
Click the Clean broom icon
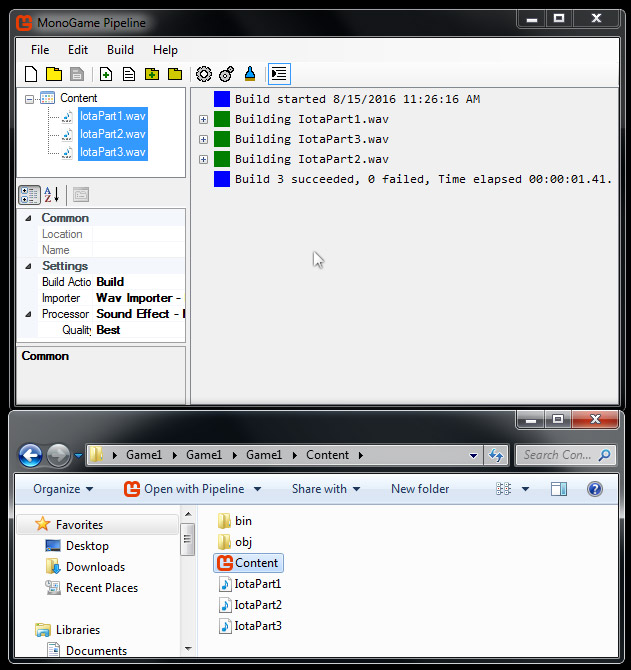(249, 74)
